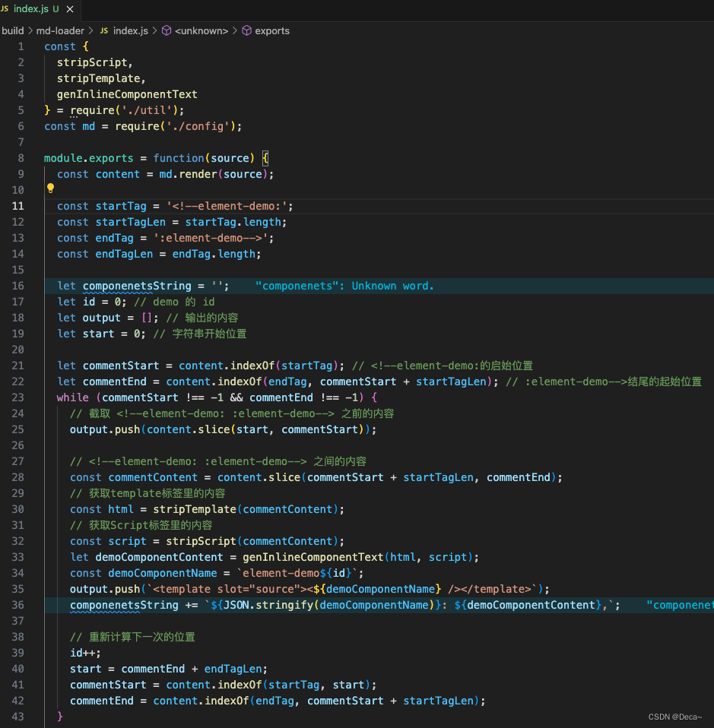Click 'stripScript' call on line 32
The height and width of the screenshot is (728, 714).
[x=202, y=541]
